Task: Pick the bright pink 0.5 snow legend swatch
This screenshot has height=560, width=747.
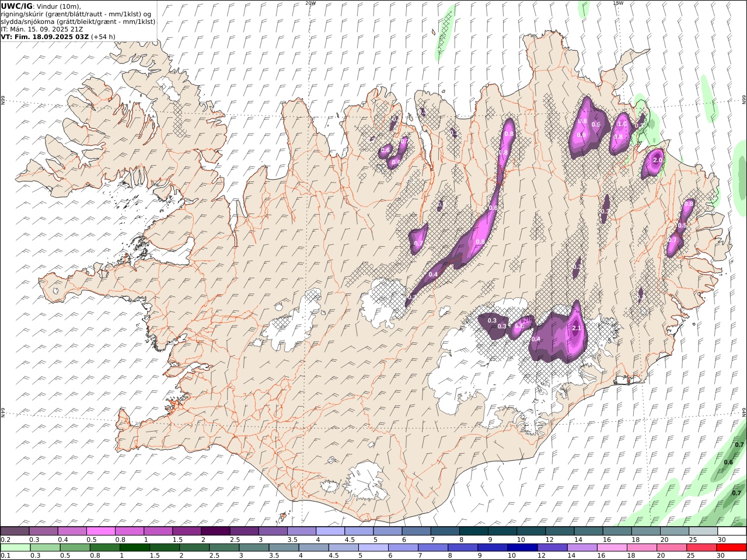Action: pyautogui.click(x=100, y=531)
